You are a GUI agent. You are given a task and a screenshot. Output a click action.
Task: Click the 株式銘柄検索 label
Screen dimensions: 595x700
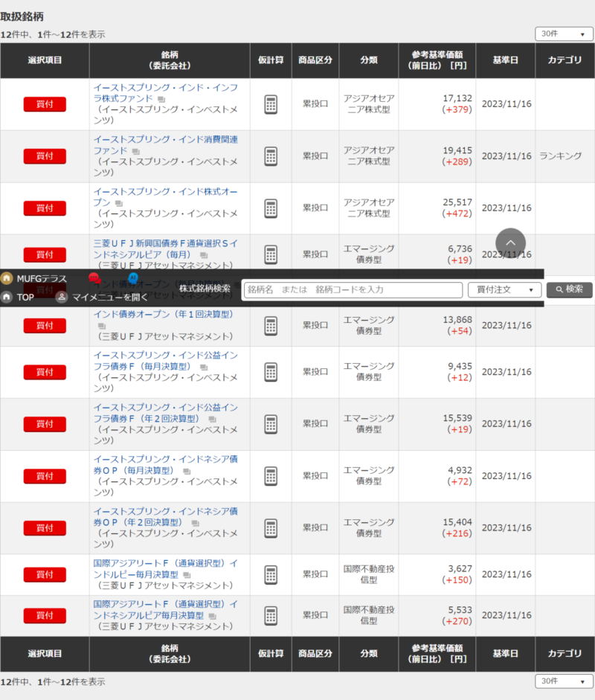coord(205,289)
